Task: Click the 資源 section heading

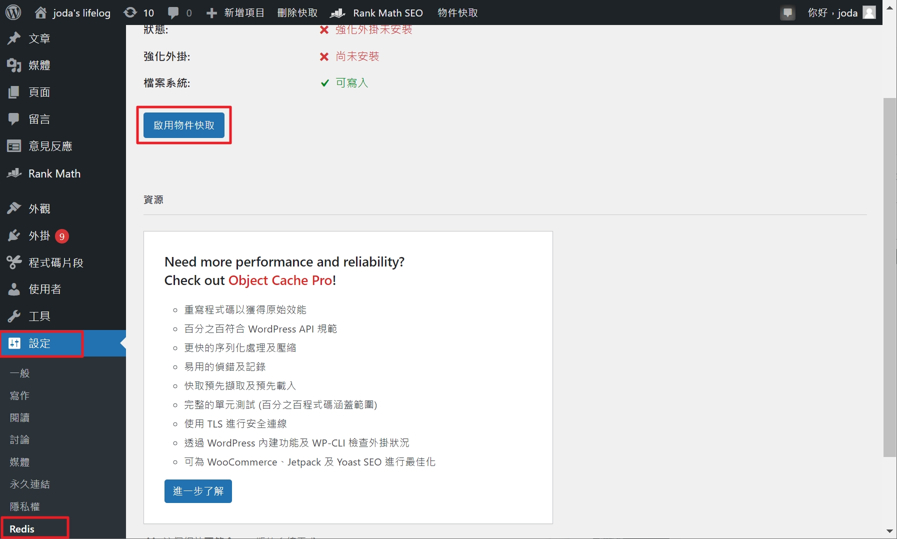Action: [153, 200]
